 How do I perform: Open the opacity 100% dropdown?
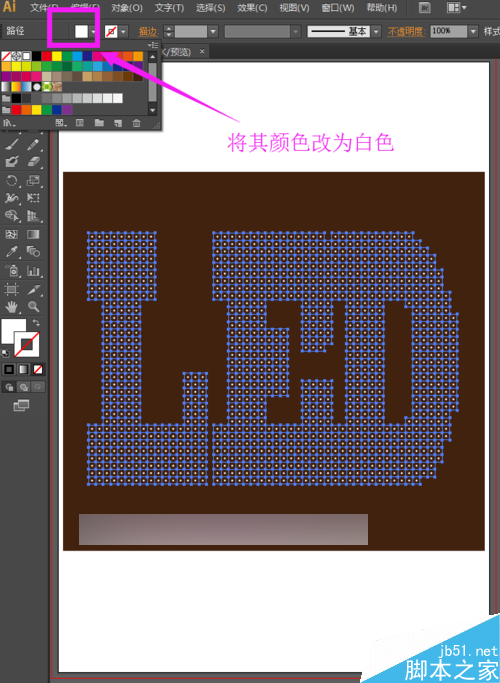[x=474, y=31]
